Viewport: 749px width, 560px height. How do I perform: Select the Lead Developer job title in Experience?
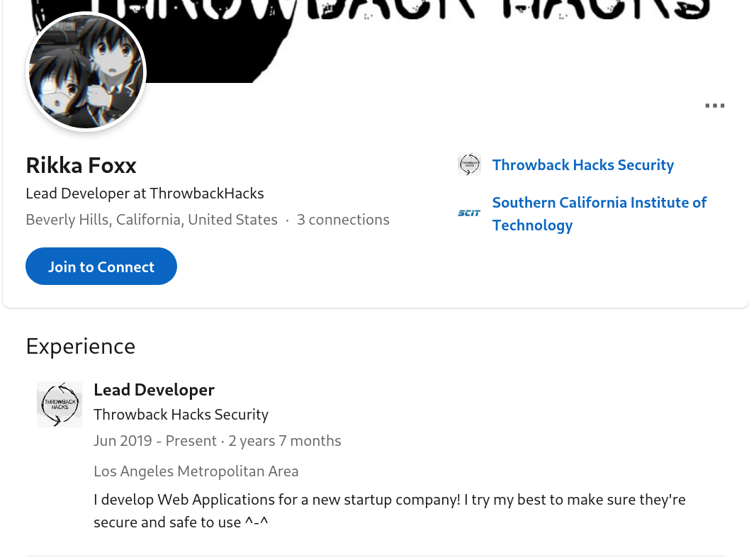point(154,390)
